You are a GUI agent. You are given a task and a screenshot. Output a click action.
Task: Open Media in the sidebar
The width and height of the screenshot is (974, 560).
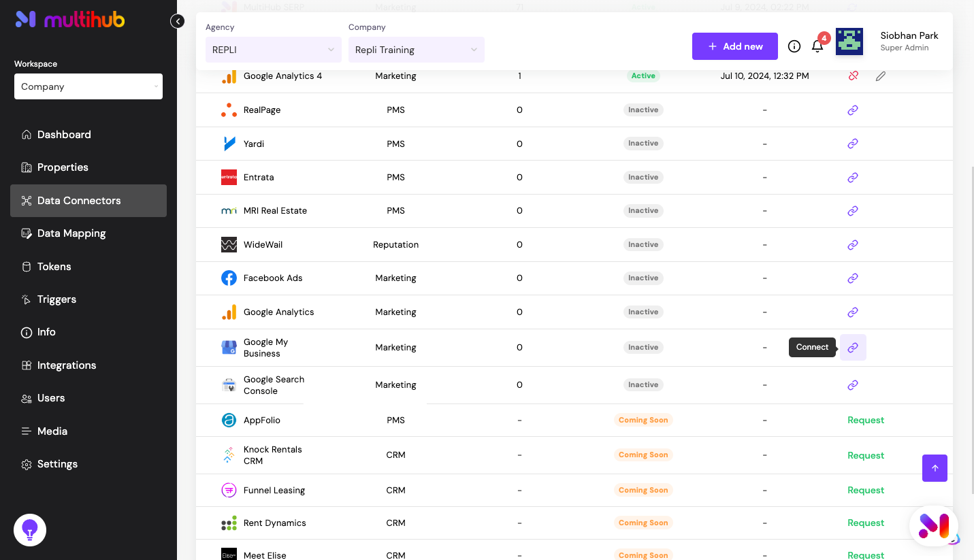click(88, 431)
